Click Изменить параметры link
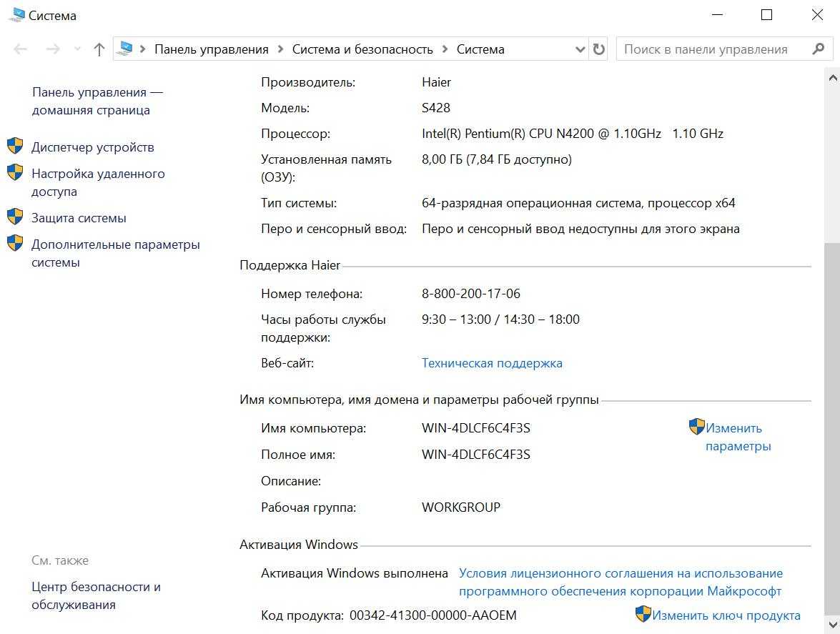840x634 pixels. tap(738, 437)
